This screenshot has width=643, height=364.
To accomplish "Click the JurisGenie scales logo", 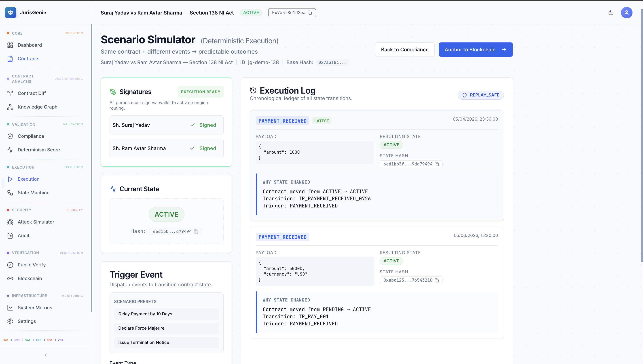I will pyautogui.click(x=11, y=13).
